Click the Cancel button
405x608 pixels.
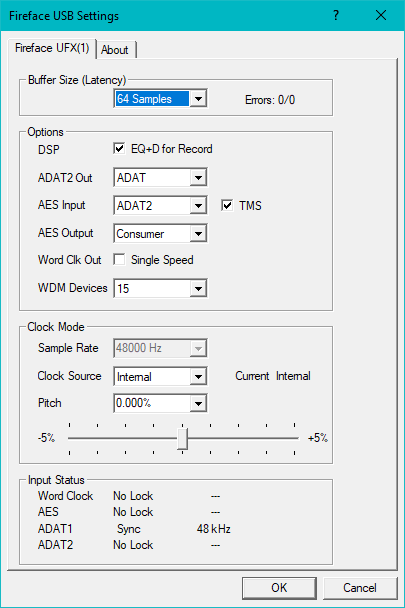click(360, 588)
